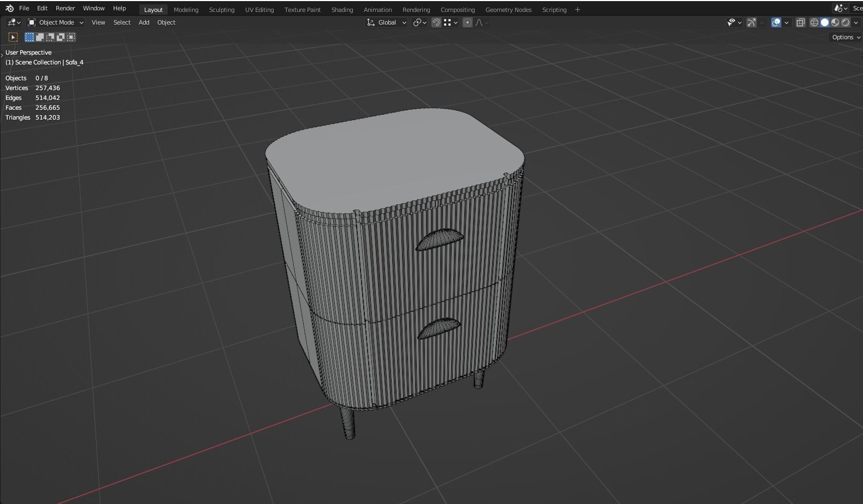Click the Blender logo menu icon

coord(9,8)
